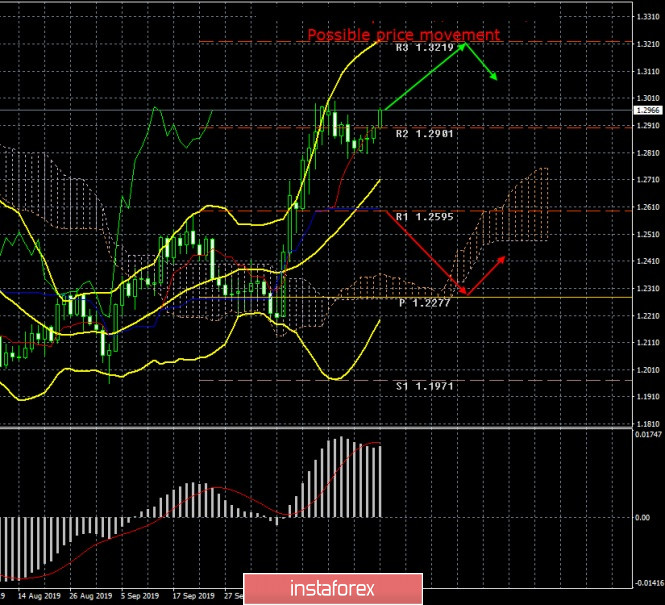
Task: Click the R1 1.2595 resistance label
Action: click(425, 217)
